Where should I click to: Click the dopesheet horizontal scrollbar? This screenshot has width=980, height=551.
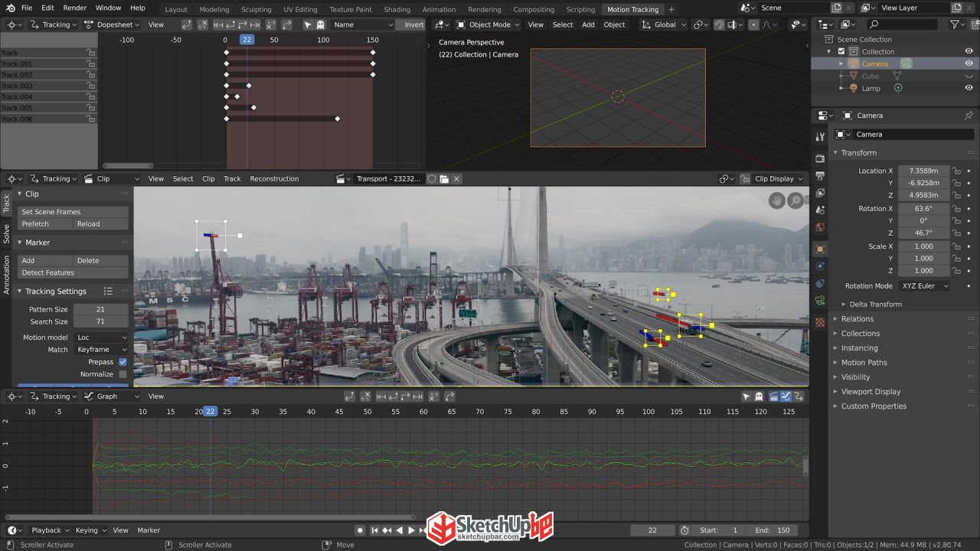(x=128, y=165)
